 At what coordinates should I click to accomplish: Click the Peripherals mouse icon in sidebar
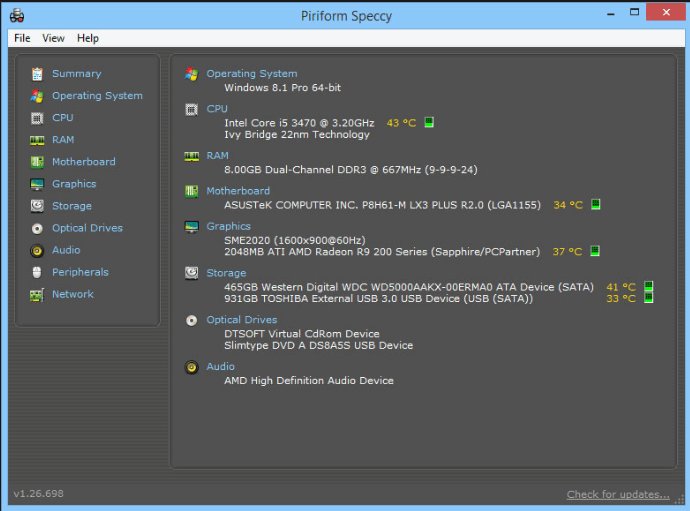point(37,272)
